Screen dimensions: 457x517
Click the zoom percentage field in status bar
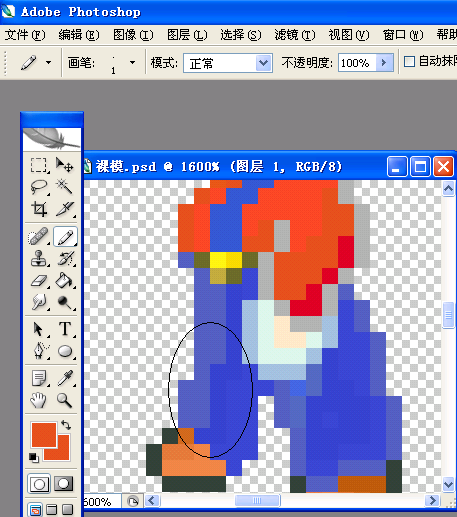pos(102,501)
